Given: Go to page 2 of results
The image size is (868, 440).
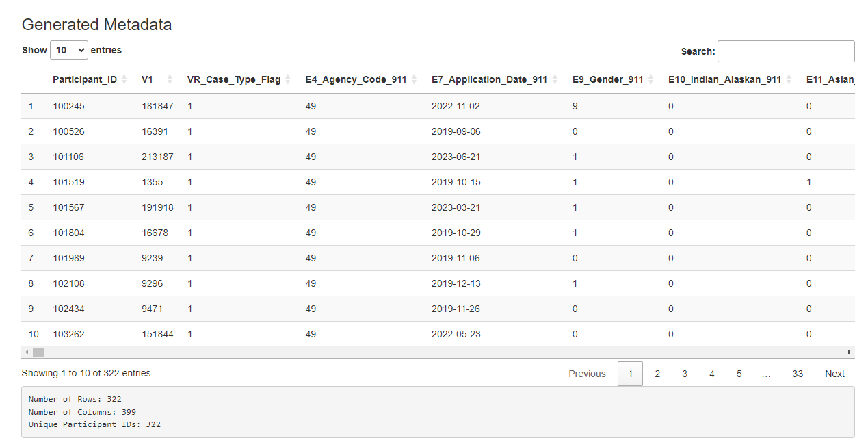Looking at the screenshot, I should tap(657, 374).
